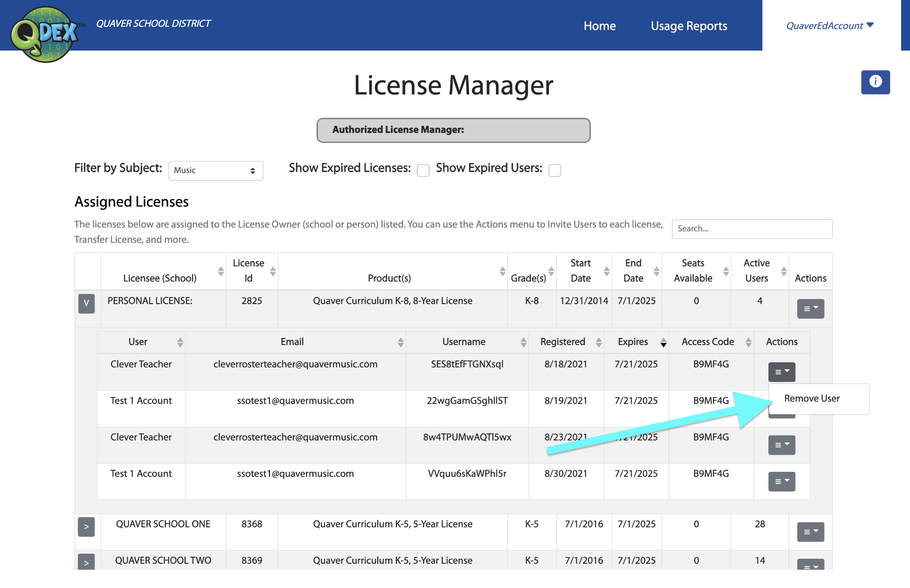Sort users by Username column arrows
Viewport: 910px width, 588px height.
(x=524, y=342)
